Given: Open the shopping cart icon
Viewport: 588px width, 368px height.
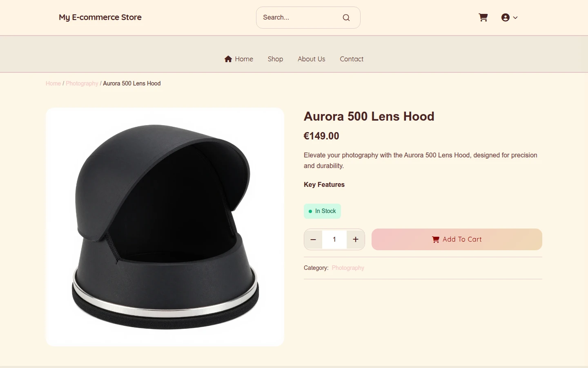Looking at the screenshot, I should 483,18.
